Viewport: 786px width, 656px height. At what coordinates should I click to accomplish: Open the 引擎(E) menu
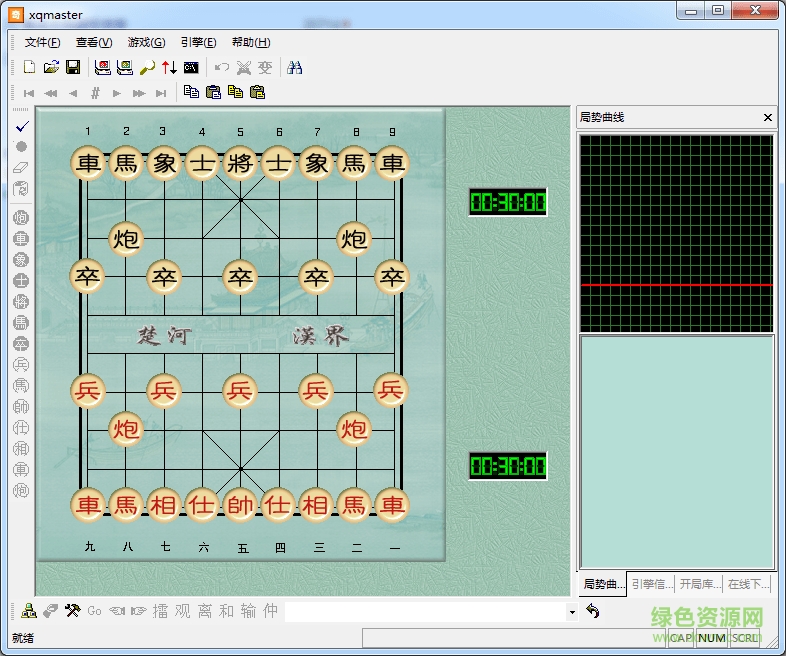point(198,42)
